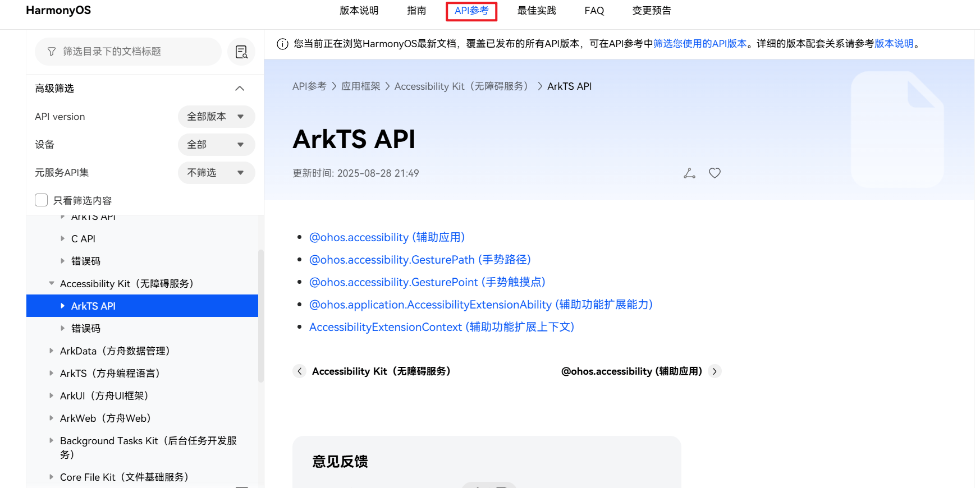Expand the Background Tasks Kit node

click(51, 440)
